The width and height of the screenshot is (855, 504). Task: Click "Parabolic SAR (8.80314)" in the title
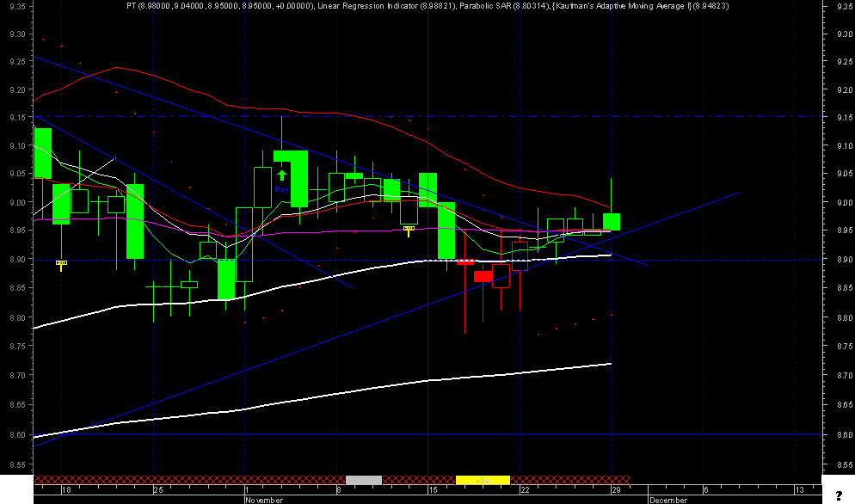coord(504,6)
